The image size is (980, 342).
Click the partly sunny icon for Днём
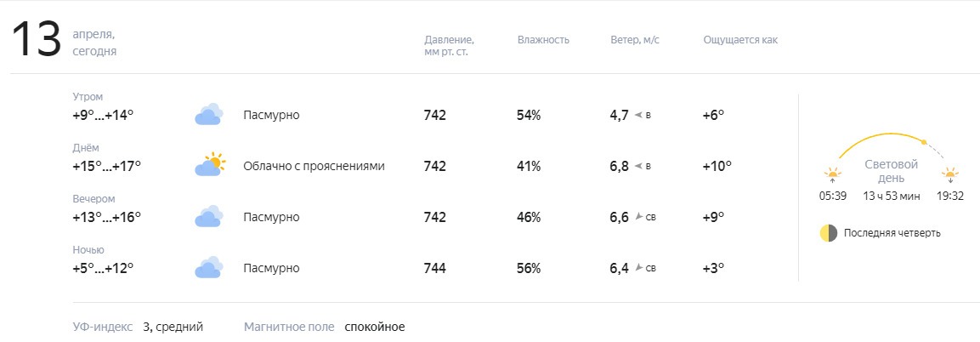coord(209,165)
